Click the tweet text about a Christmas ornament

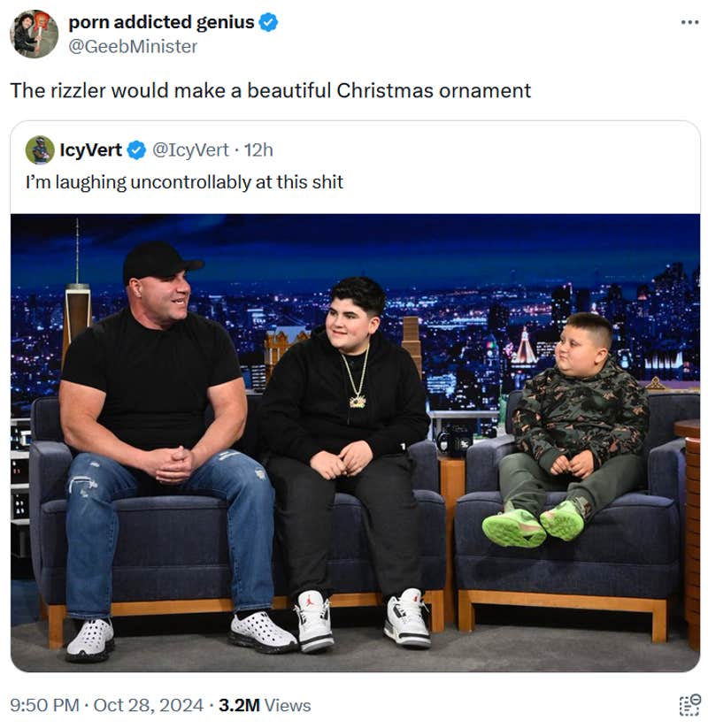click(x=271, y=90)
